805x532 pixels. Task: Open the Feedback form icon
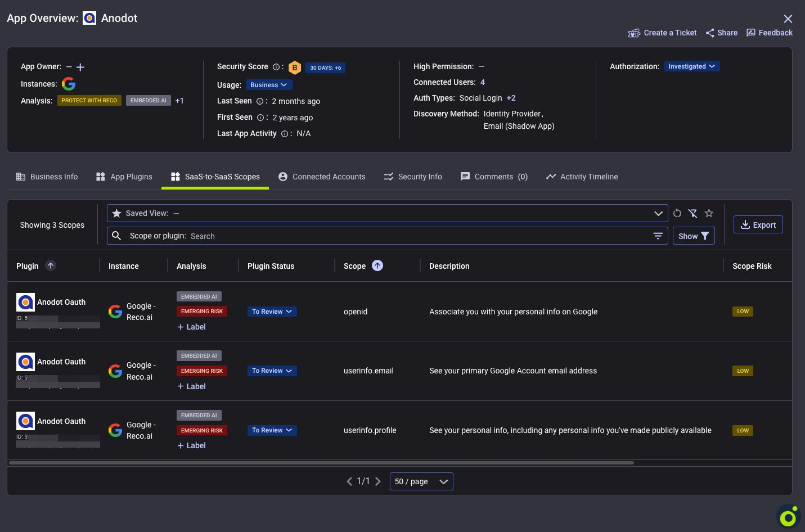751,33
